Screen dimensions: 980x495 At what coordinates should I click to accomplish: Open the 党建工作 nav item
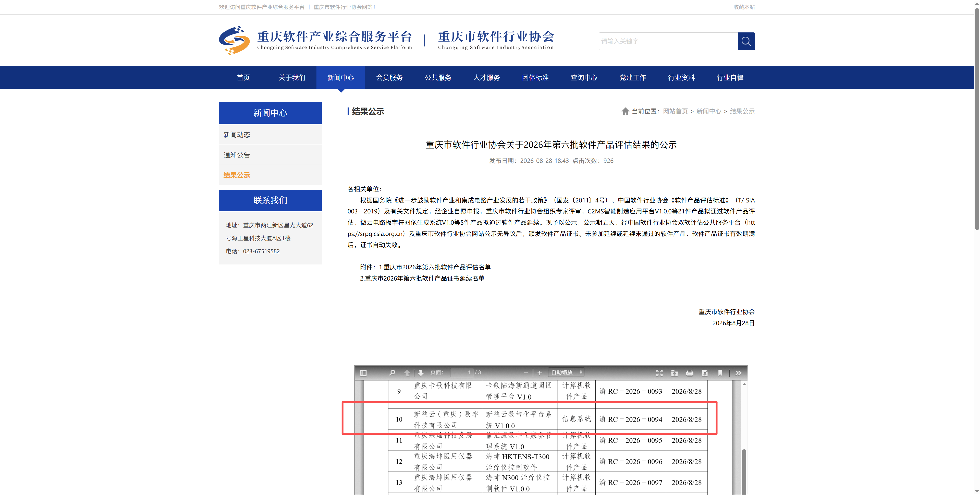pos(633,78)
